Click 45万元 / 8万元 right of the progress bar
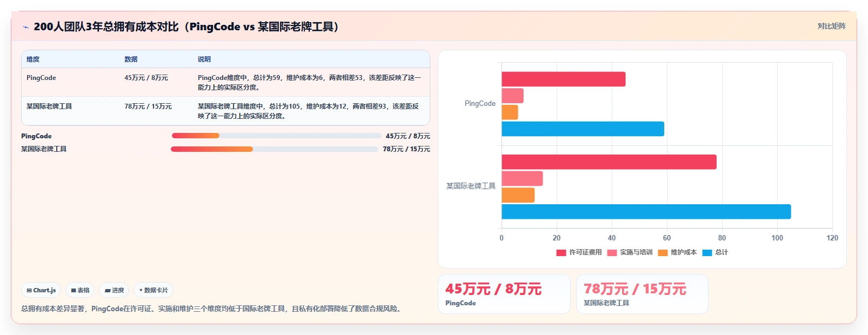This screenshot has width=868, height=335. click(408, 136)
